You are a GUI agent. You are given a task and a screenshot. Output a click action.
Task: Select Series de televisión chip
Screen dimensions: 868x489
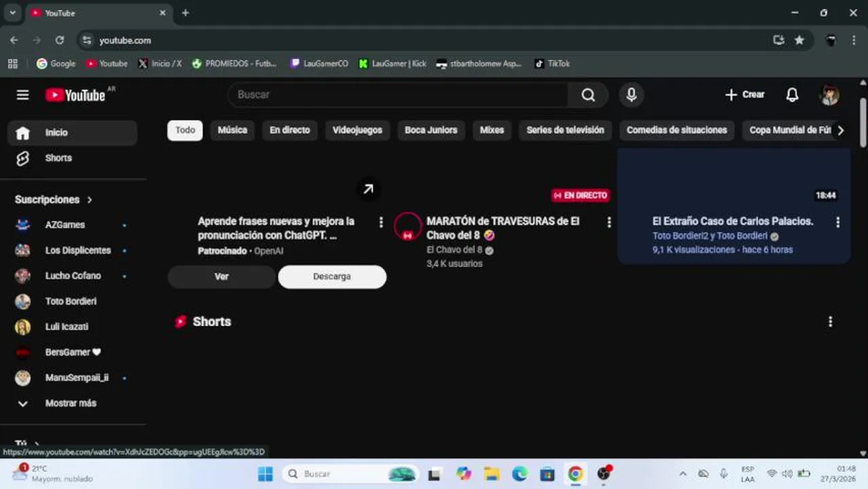click(565, 130)
